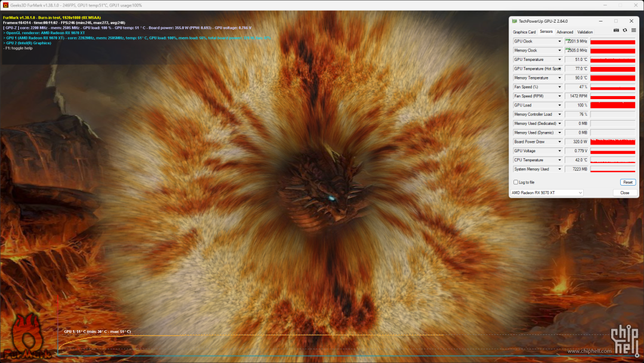
Task: Open the Memory Clock sensor dropdown
Action: coord(559,51)
